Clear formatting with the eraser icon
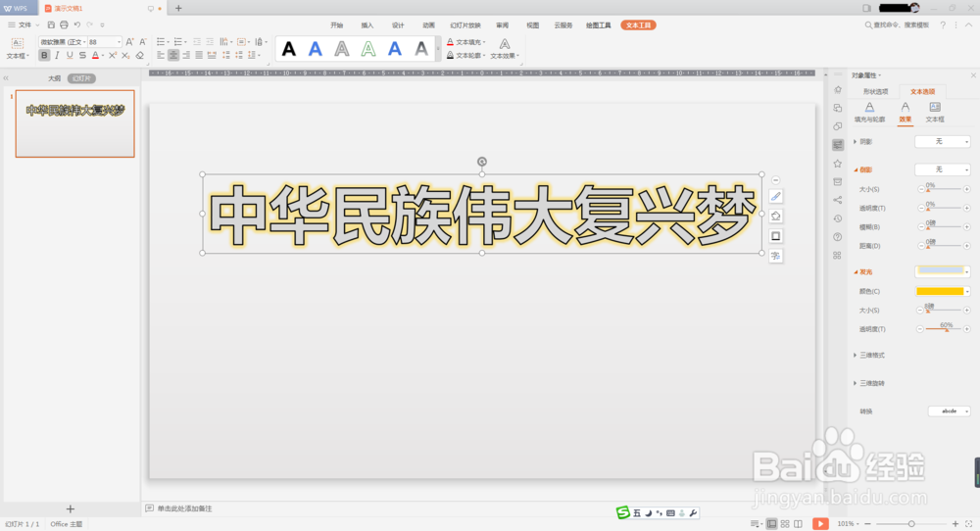Image resolution: width=980 pixels, height=531 pixels. (x=140, y=56)
